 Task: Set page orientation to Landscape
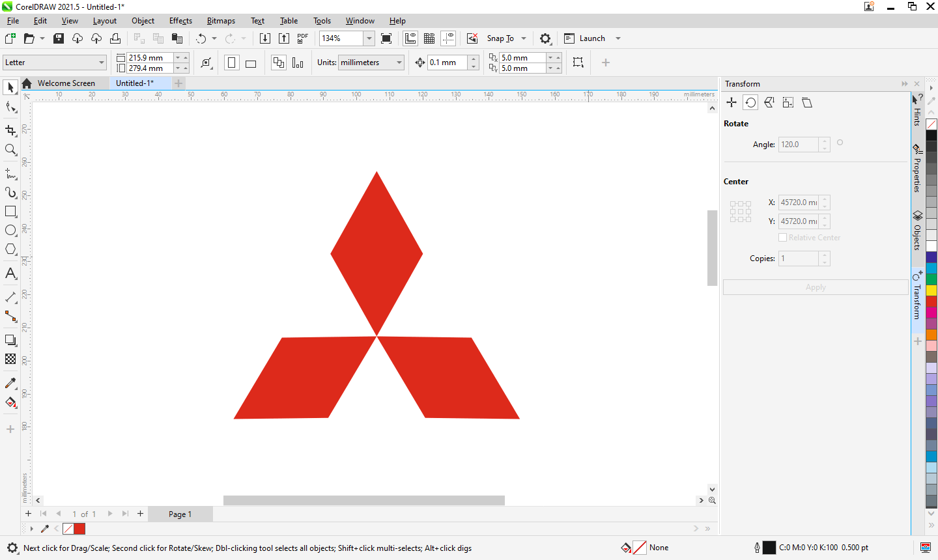point(251,63)
